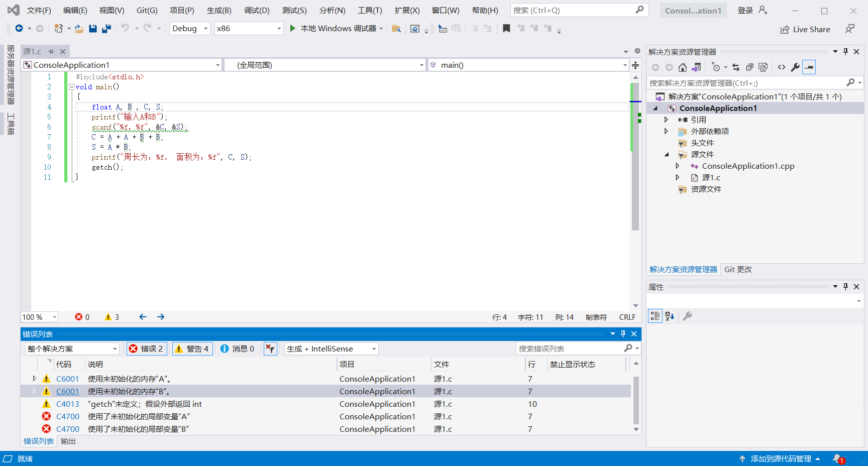Click the Navigate Backward arrow icon
Screen dimensions: 868x466
tap(19, 29)
